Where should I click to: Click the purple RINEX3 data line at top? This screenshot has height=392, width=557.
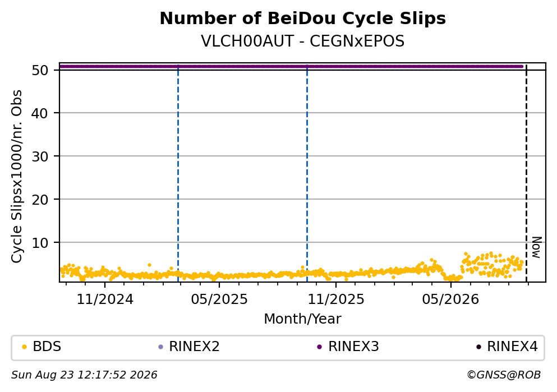pos(291,66)
